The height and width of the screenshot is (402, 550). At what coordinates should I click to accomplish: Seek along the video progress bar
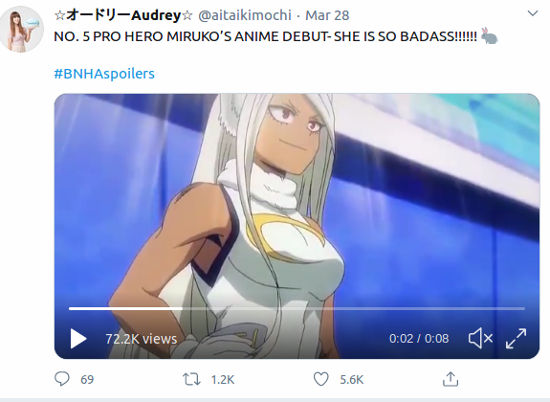297,308
